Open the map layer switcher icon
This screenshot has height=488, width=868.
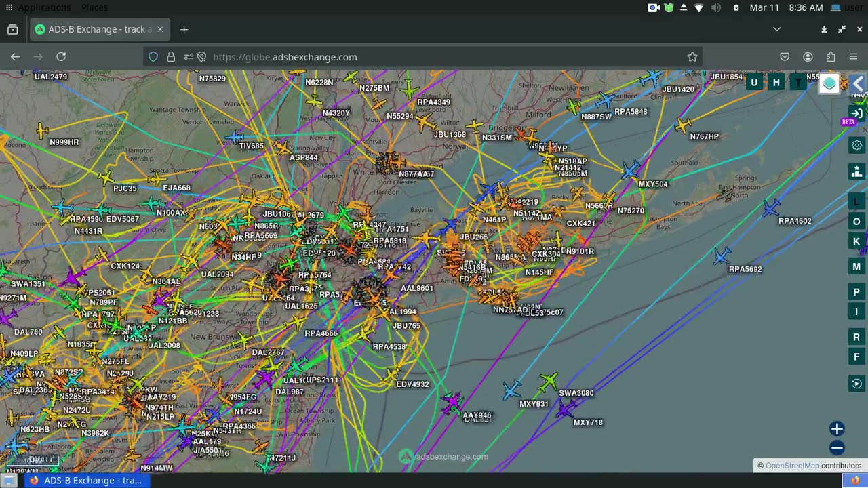[x=829, y=83]
